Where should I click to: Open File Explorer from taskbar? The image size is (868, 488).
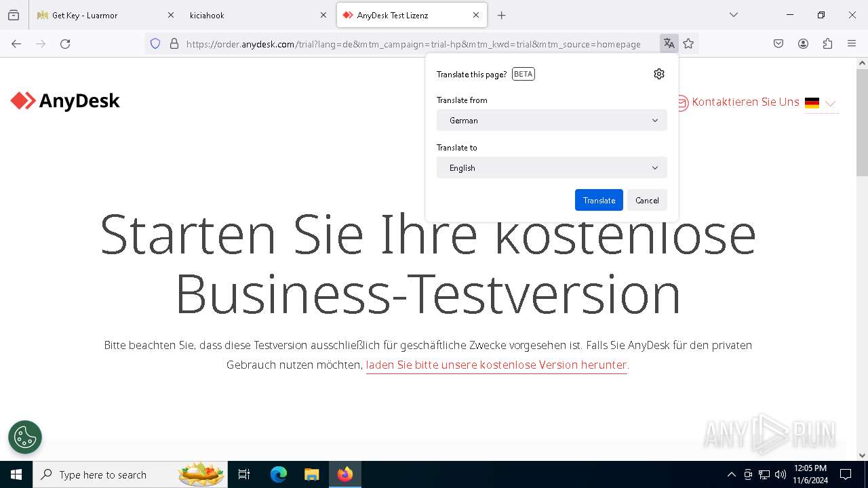coord(311,474)
